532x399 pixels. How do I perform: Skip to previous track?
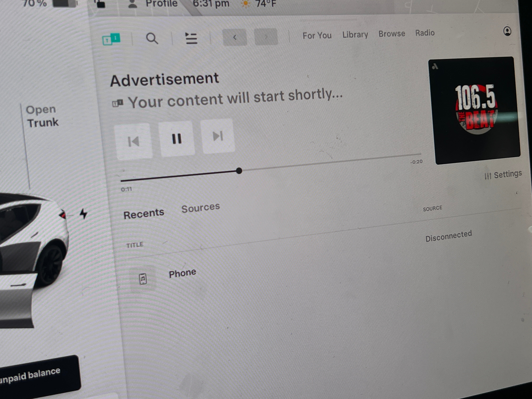click(x=134, y=141)
